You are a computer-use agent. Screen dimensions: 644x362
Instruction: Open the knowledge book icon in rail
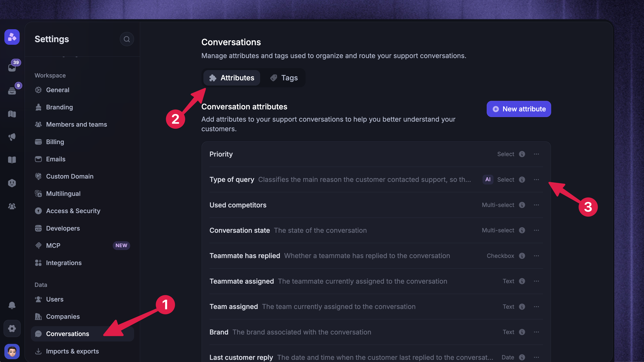[12, 160]
